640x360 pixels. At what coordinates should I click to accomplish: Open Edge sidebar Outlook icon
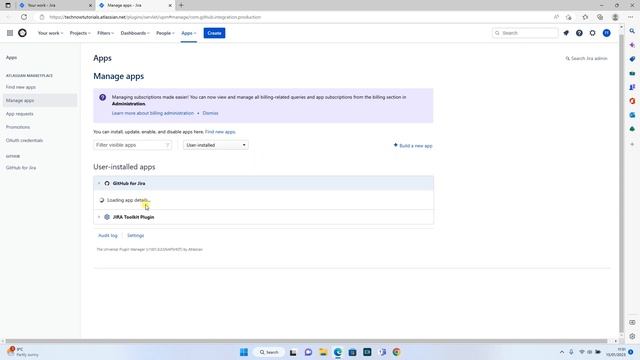point(632,115)
